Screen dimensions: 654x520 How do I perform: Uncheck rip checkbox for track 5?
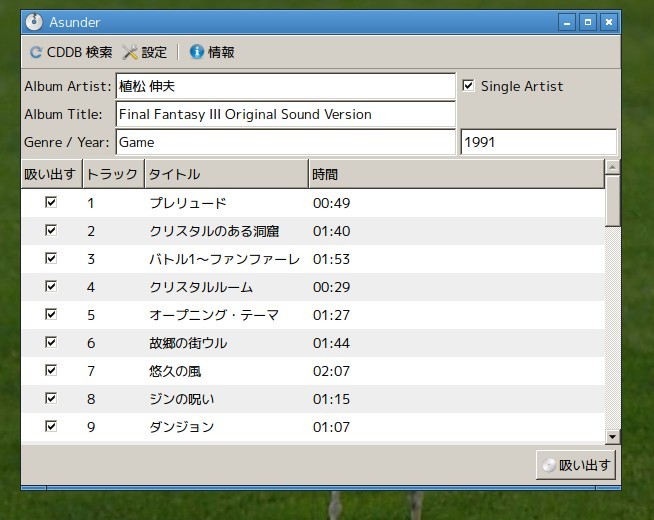tap(51, 314)
